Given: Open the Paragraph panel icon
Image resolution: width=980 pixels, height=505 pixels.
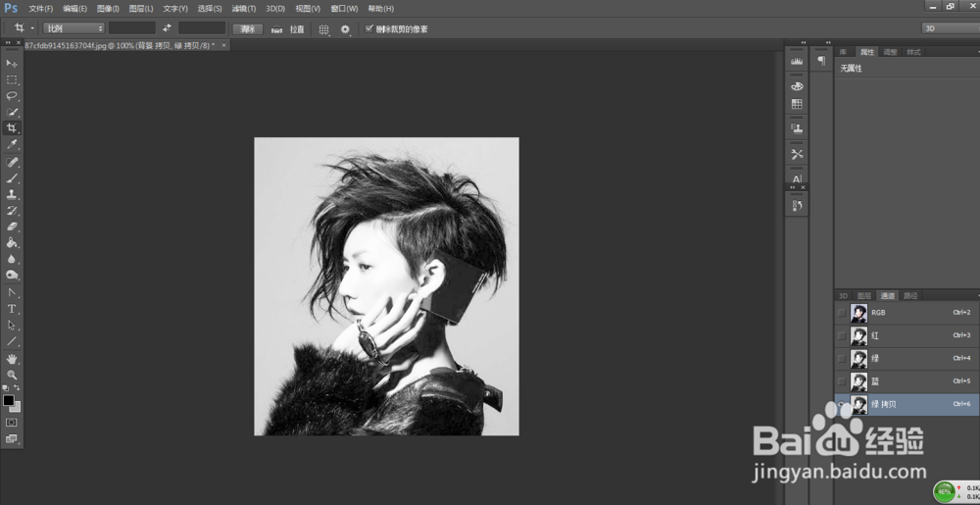Looking at the screenshot, I should click(x=821, y=61).
